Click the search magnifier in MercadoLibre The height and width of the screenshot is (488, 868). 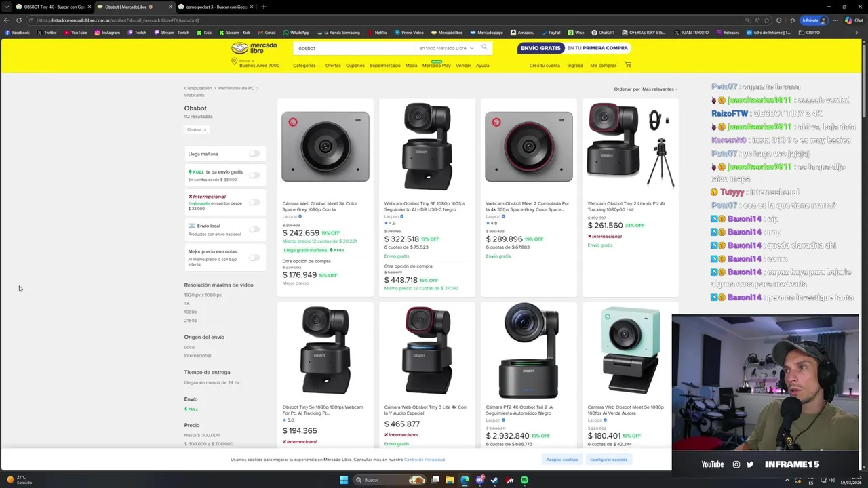(x=484, y=47)
